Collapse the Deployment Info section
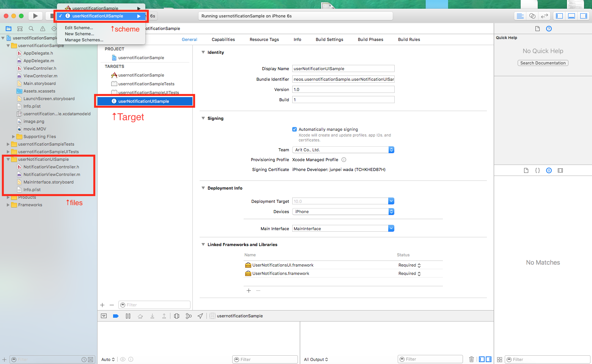 pyautogui.click(x=203, y=188)
